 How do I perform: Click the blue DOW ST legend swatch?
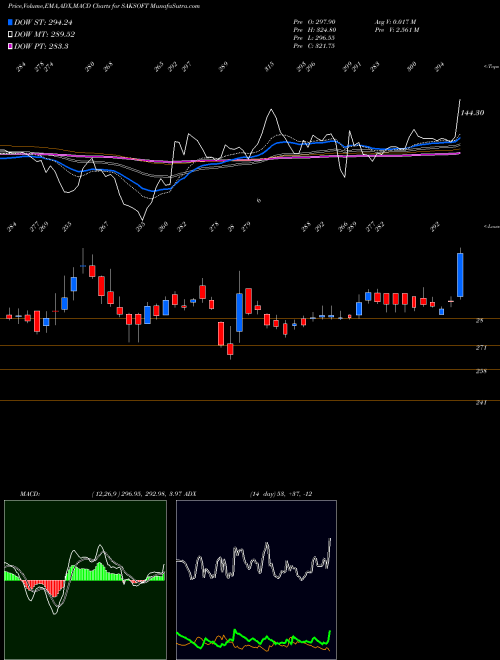pos(10,22)
